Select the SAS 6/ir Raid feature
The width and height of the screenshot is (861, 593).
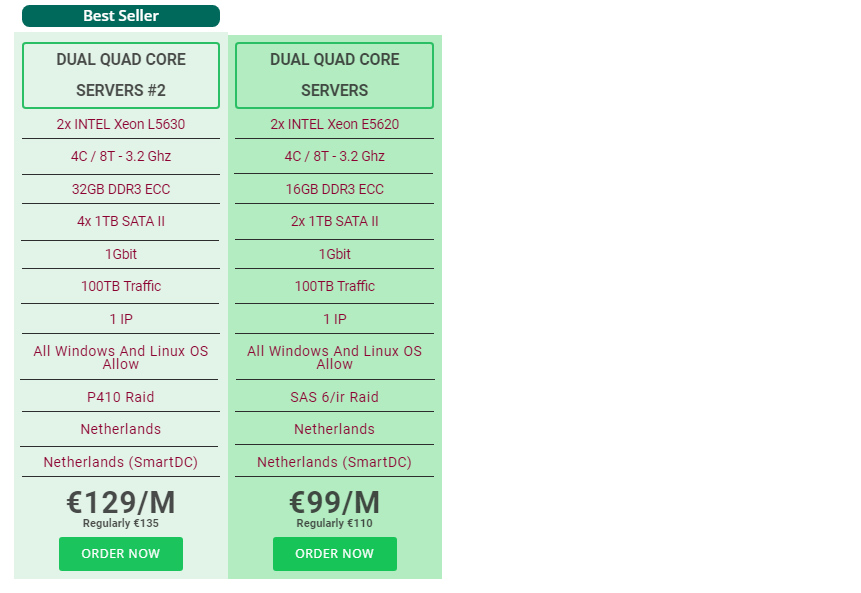pos(334,397)
